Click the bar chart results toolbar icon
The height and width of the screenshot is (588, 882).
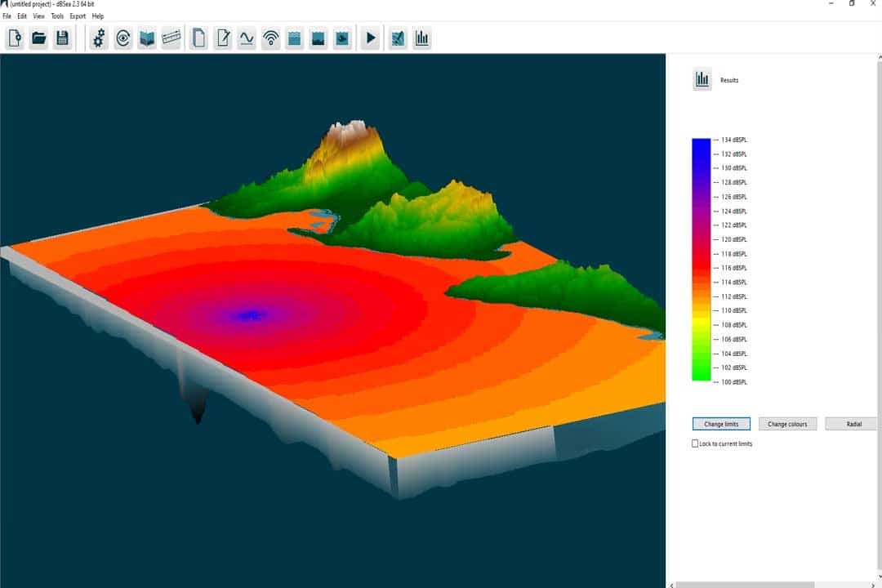coord(421,38)
